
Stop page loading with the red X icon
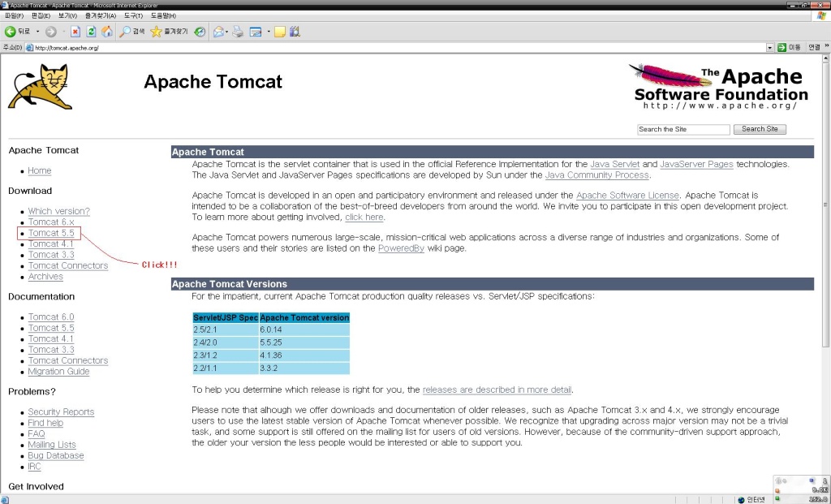75,32
